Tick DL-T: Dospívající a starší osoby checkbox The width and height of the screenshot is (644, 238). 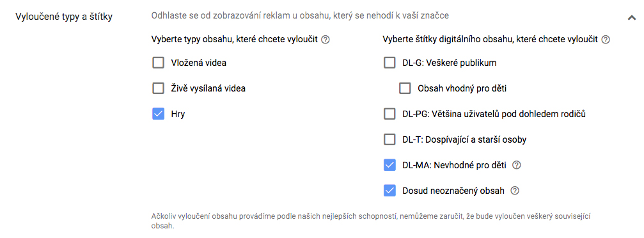389,139
